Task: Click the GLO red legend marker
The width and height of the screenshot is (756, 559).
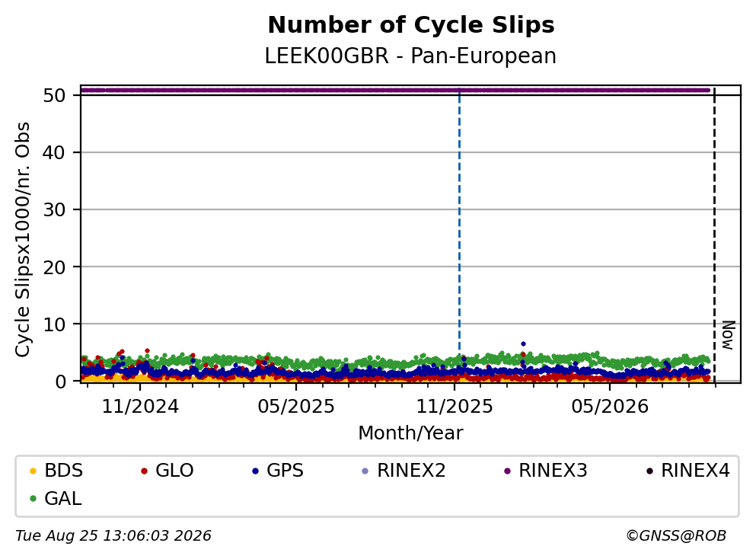Action: (x=144, y=471)
